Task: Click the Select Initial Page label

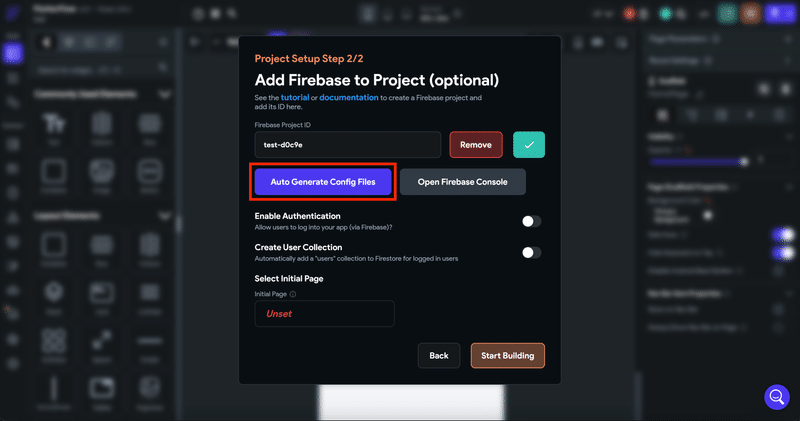Action: coord(289,279)
